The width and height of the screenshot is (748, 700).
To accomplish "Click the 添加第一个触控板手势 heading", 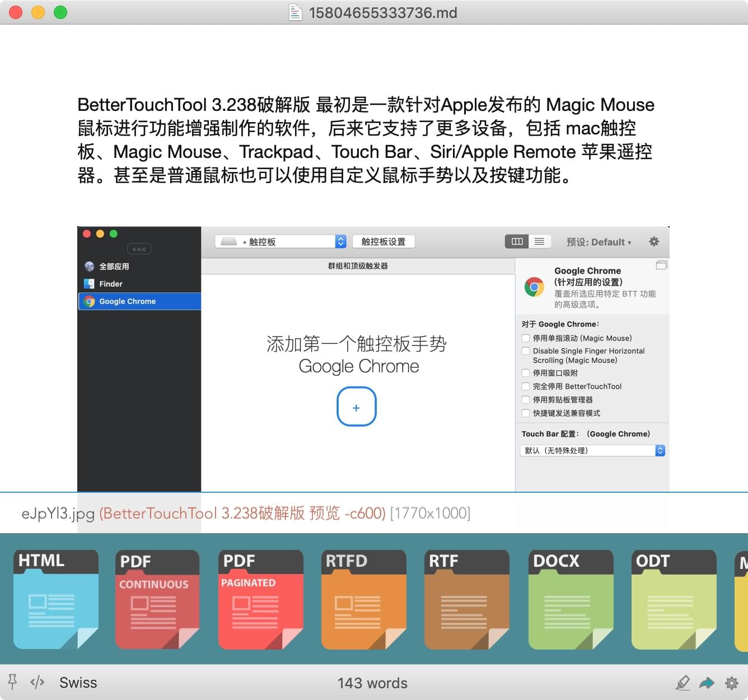I will [357, 343].
